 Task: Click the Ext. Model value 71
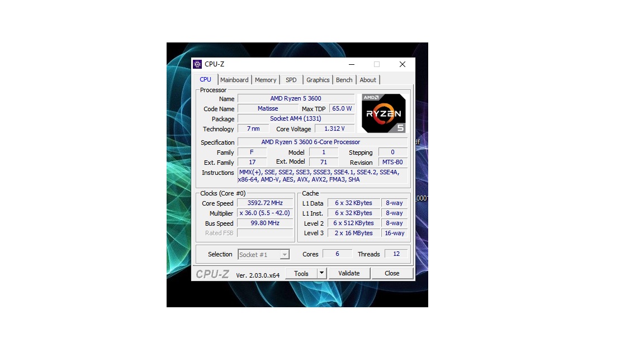click(x=324, y=163)
